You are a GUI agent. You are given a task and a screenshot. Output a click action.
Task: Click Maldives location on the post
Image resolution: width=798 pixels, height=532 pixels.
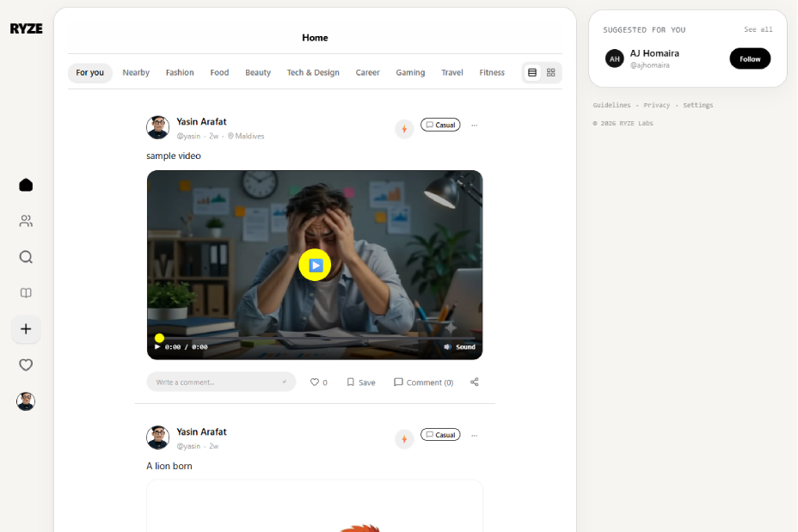tap(246, 137)
